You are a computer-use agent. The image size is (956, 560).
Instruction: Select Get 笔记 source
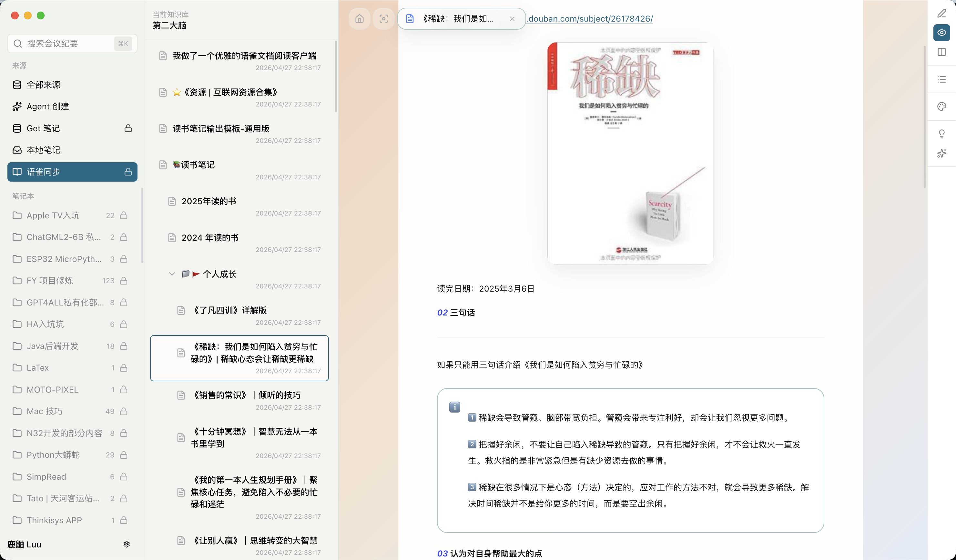[73, 128]
